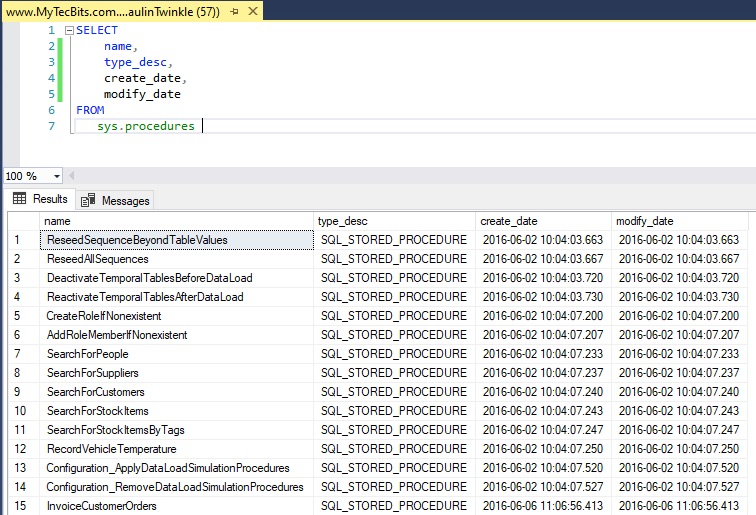Select the SearchForSuppliers cell
The width and height of the screenshot is (756, 515).
click(x=176, y=373)
